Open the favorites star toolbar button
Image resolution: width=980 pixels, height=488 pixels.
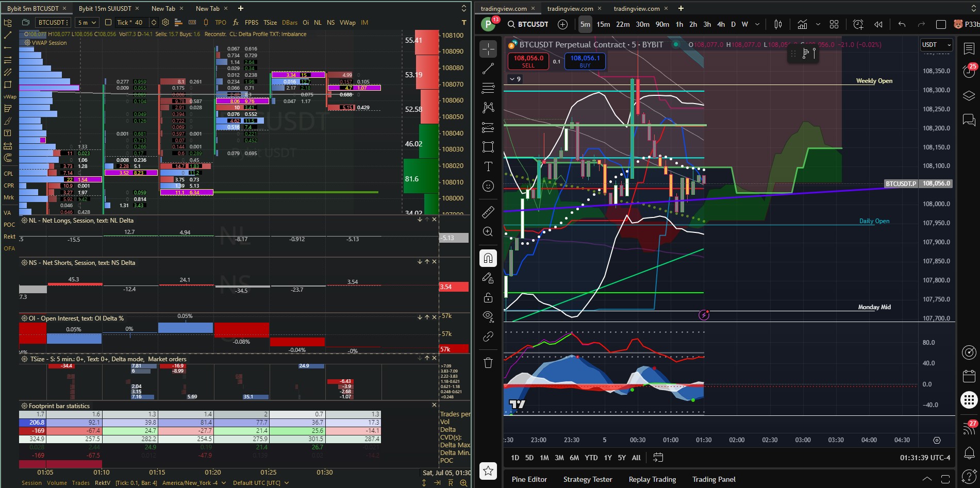[x=488, y=470]
